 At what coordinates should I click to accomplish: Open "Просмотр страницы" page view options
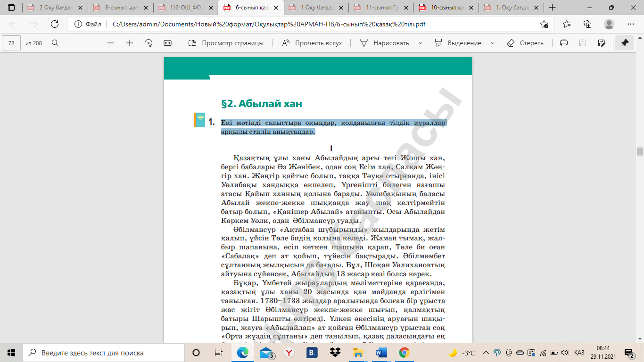point(226,43)
